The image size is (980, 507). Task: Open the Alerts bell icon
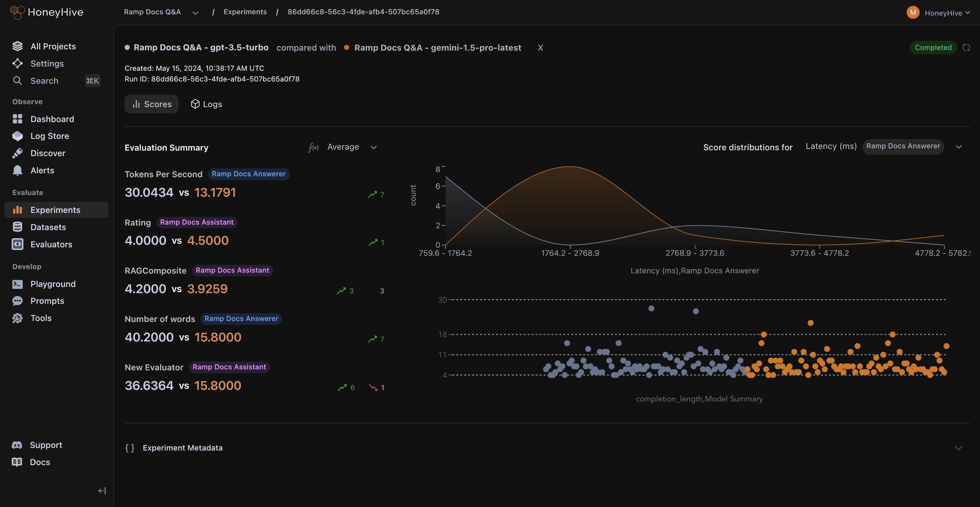pyautogui.click(x=18, y=170)
